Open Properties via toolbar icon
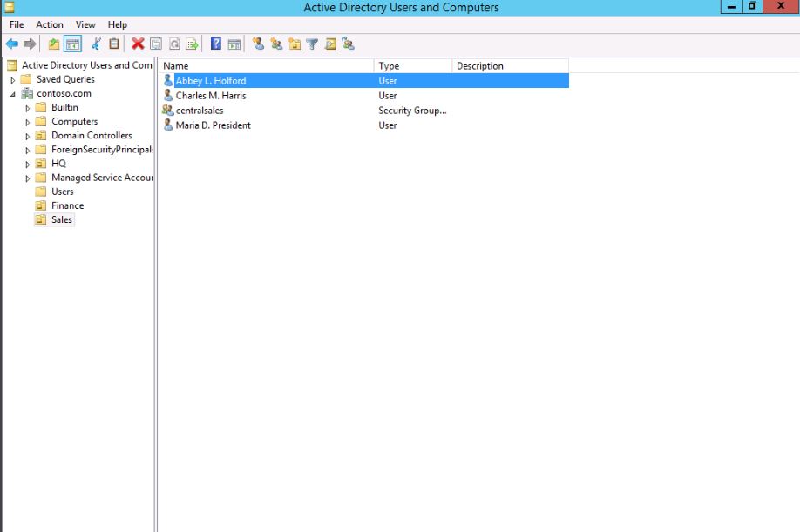The width and height of the screenshot is (800, 532). click(x=156, y=44)
